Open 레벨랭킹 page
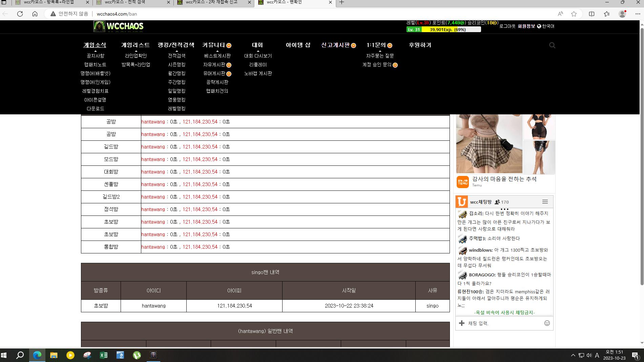644x362 pixels. tap(176, 109)
